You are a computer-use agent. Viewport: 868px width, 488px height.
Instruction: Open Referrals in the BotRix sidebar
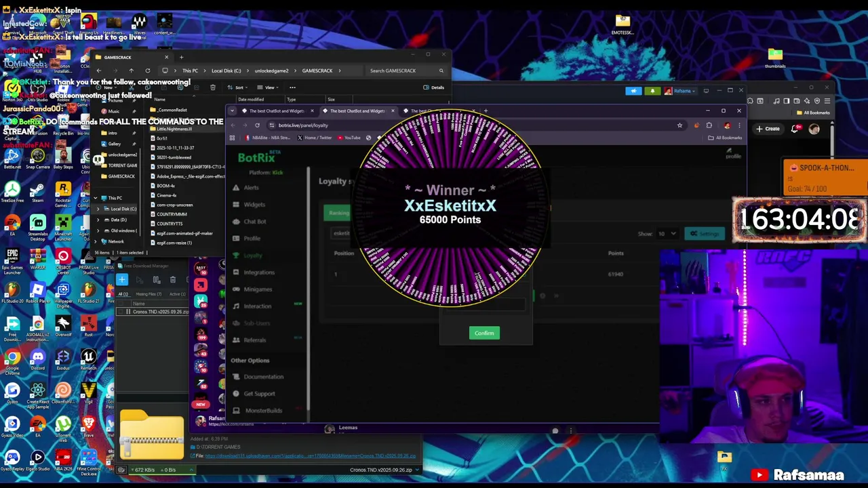click(x=250, y=340)
